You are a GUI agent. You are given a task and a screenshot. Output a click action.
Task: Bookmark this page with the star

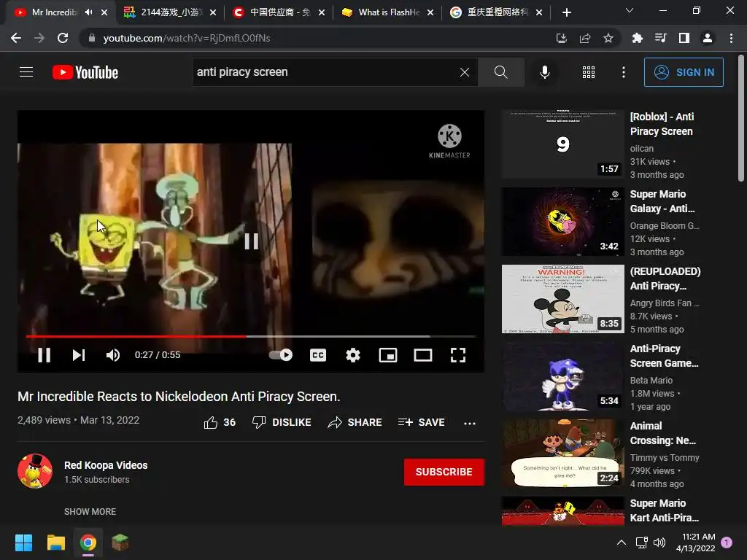[x=608, y=38]
